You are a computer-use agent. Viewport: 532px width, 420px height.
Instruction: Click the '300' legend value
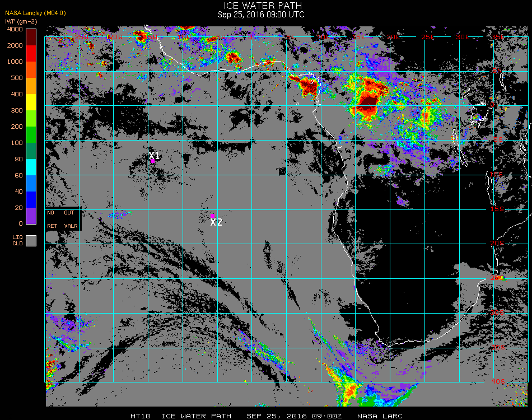[x=17, y=110]
